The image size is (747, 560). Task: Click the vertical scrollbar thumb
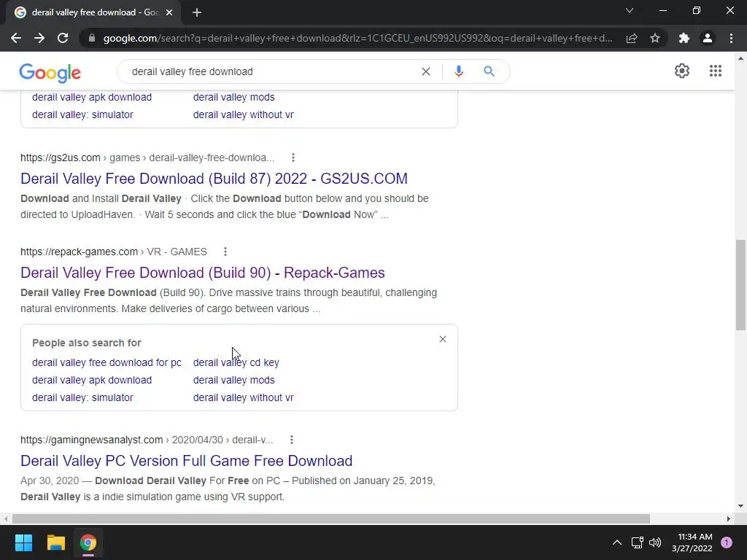pyautogui.click(x=740, y=285)
